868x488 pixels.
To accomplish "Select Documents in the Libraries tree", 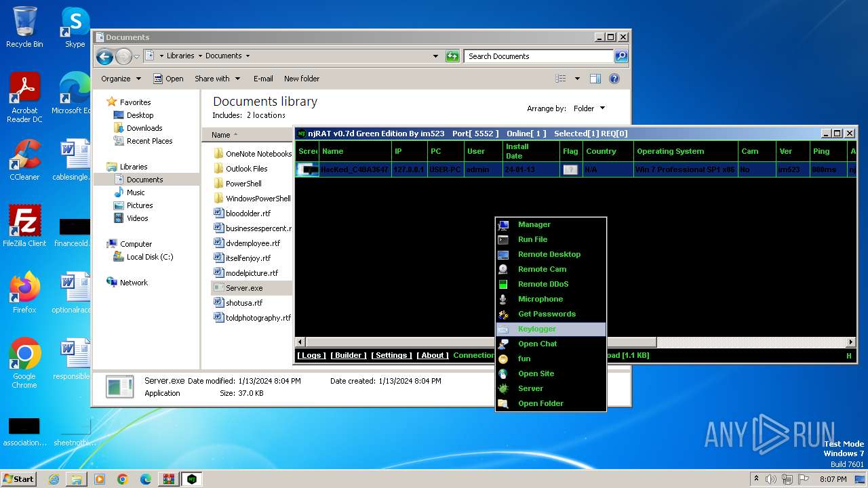I will pyautogui.click(x=144, y=180).
